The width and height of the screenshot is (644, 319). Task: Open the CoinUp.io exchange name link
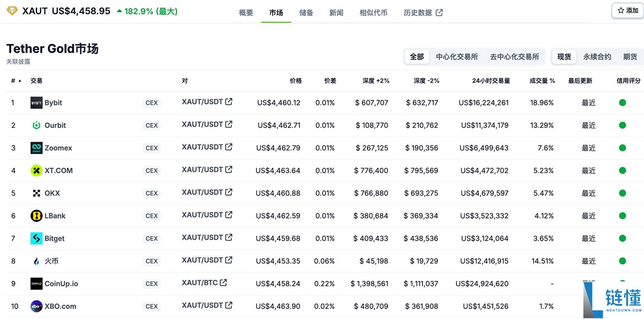pyautogui.click(x=61, y=284)
